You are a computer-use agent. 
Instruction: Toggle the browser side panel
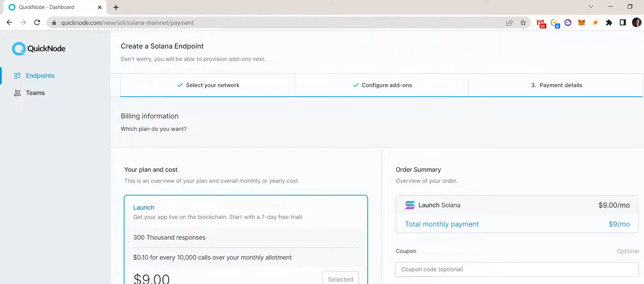623,23
